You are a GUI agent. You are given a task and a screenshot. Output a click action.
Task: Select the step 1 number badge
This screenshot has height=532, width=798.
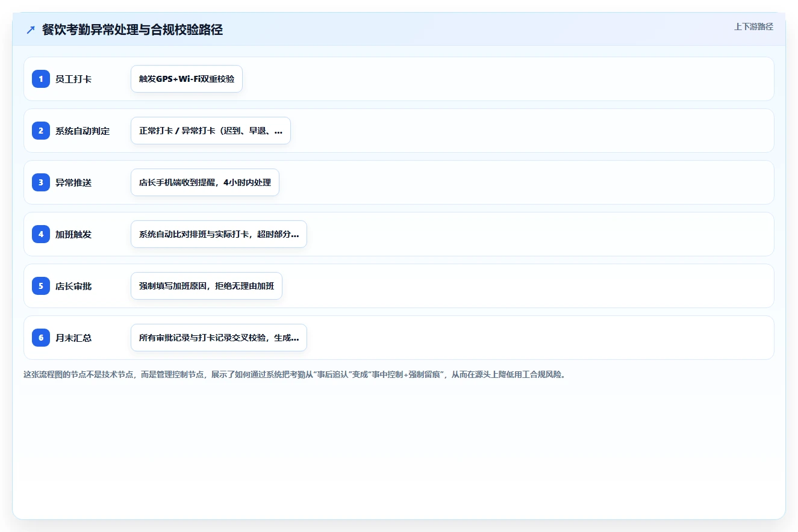tap(41, 79)
